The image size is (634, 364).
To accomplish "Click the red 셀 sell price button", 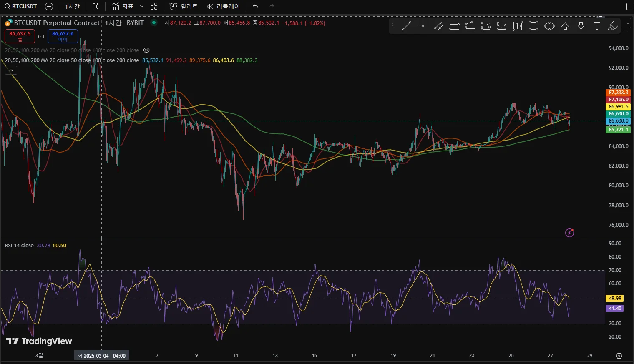I will coord(20,36).
